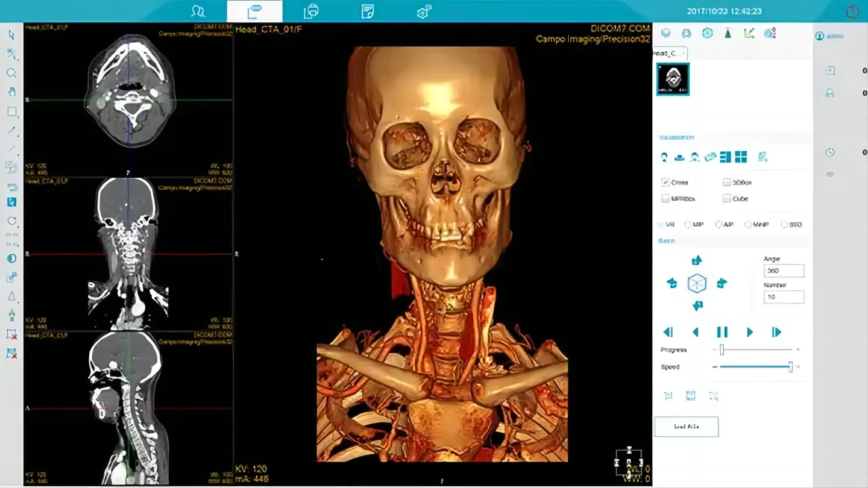The width and height of the screenshot is (868, 488).
Task: Pause the rotation playback
Action: click(x=722, y=332)
